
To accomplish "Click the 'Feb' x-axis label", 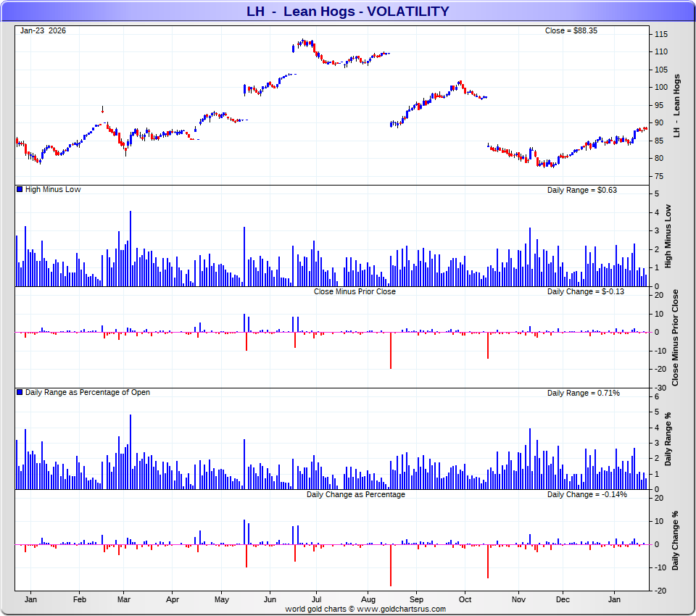I will coord(80,599).
